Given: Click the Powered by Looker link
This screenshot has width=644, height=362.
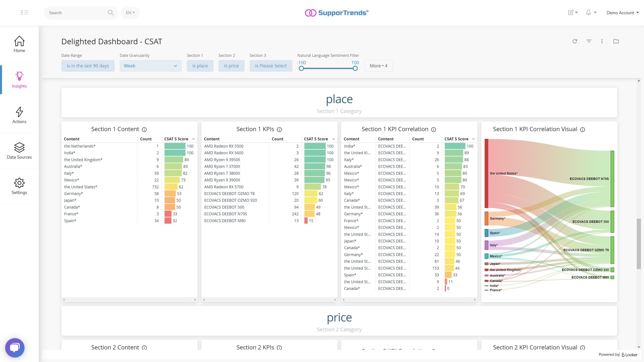Looking at the screenshot, I should [x=618, y=355].
